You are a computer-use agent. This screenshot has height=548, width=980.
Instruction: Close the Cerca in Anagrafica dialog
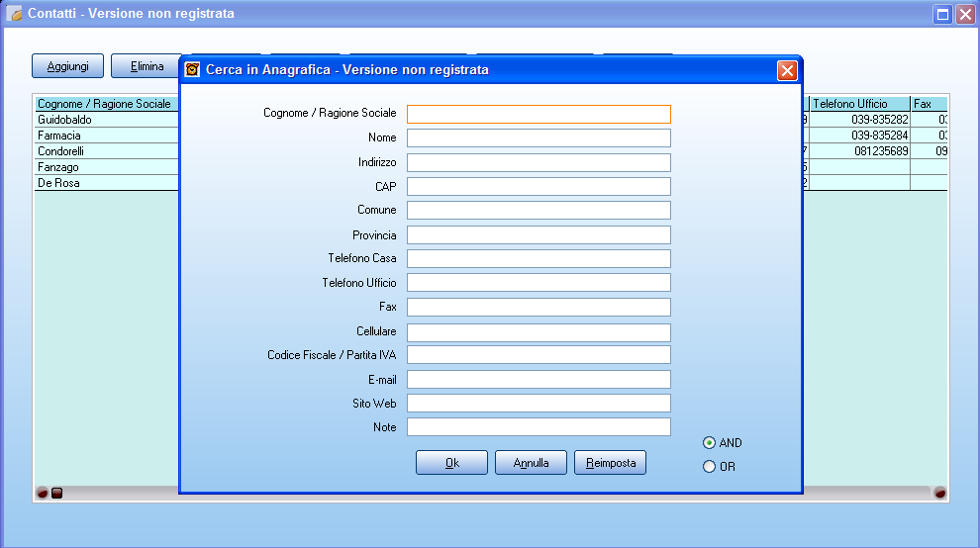click(x=787, y=70)
